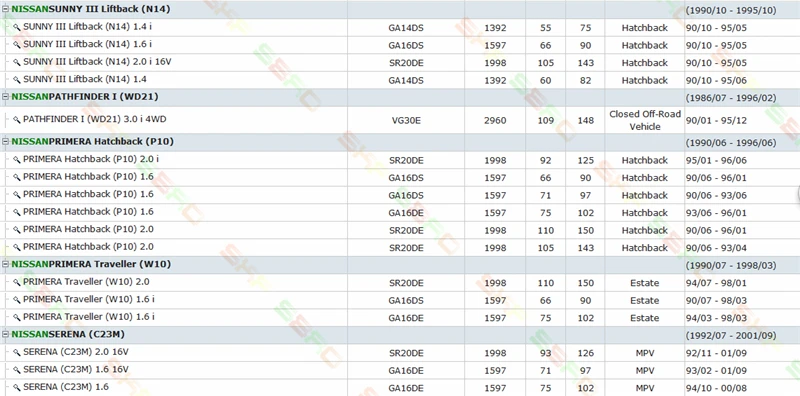Image resolution: width=800 pixels, height=396 pixels.
Task: Collapse the NISSAN SERENA (C23M) group
Action: coord(6,334)
